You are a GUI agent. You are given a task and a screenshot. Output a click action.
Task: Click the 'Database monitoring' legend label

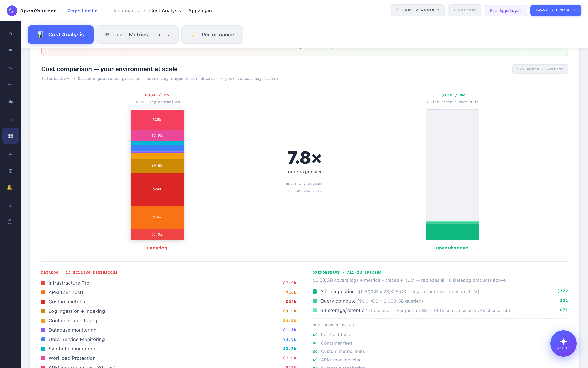point(72,330)
